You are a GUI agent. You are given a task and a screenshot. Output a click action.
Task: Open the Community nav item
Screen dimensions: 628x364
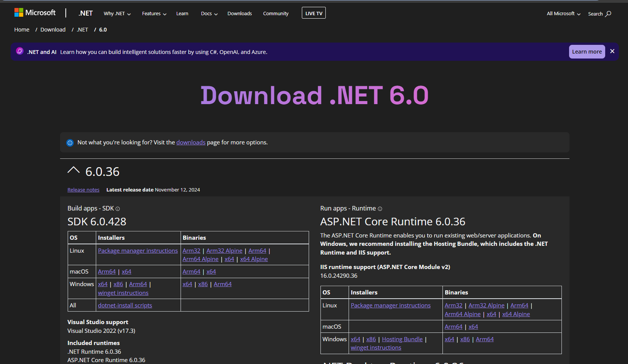tap(276, 14)
